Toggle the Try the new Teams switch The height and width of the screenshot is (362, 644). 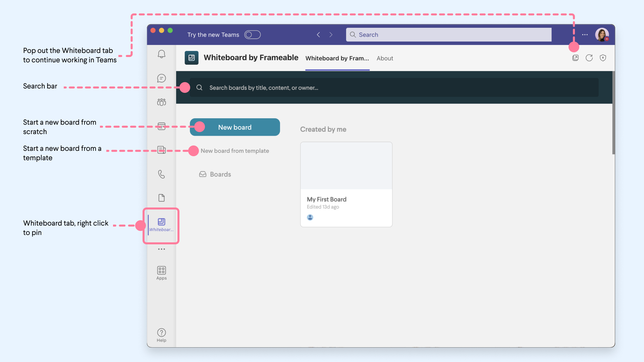pos(252,35)
